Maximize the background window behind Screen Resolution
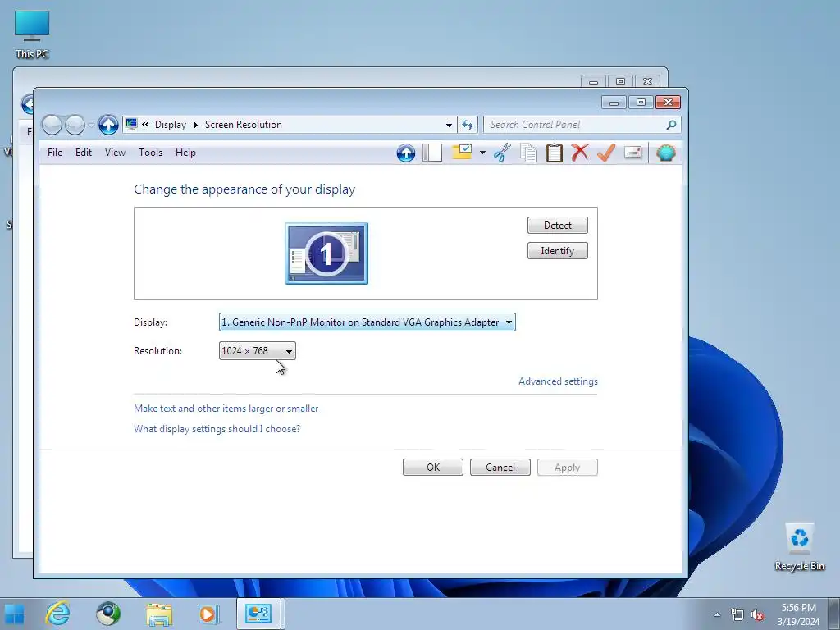Screen dimensions: 840x630 coord(620,81)
